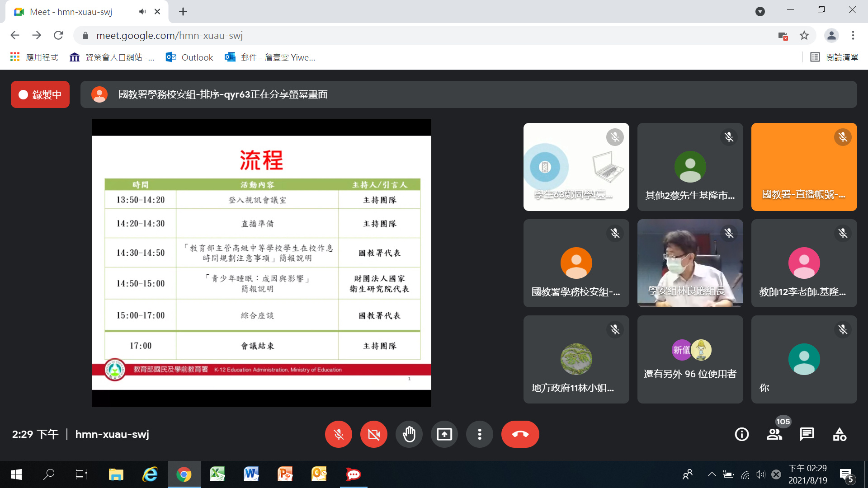Open the chat messages panel
Viewport: 868px width, 488px height.
[x=807, y=434]
